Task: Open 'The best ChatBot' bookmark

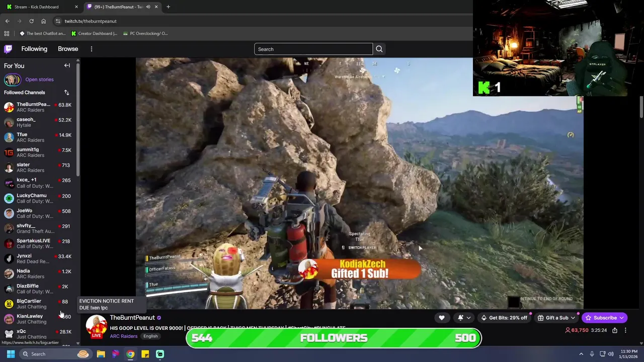Action: pyautogui.click(x=42, y=33)
